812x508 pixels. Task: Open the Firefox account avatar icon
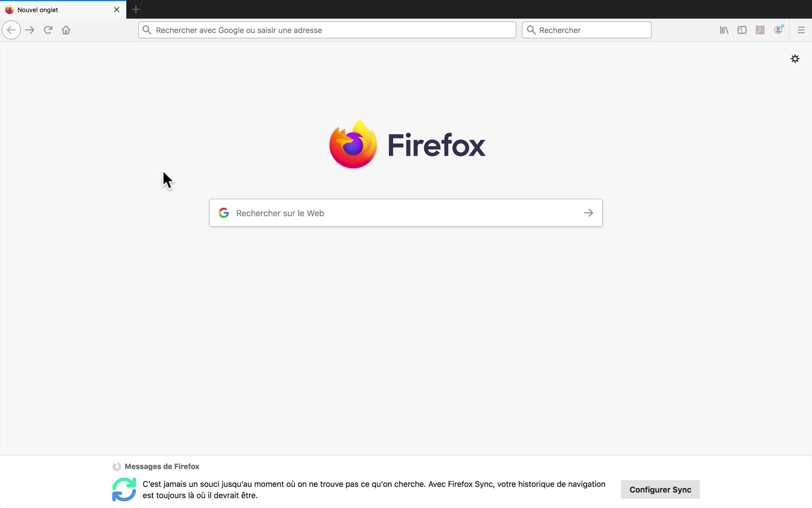click(779, 30)
